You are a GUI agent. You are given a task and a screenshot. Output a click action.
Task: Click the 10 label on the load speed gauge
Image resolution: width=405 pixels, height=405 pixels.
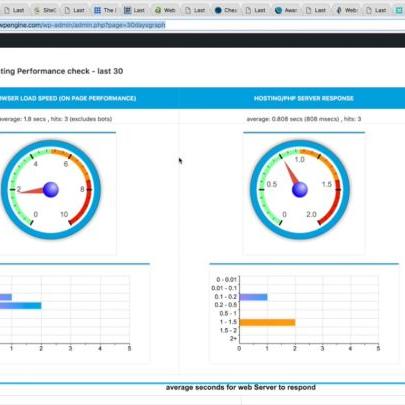[64, 214]
